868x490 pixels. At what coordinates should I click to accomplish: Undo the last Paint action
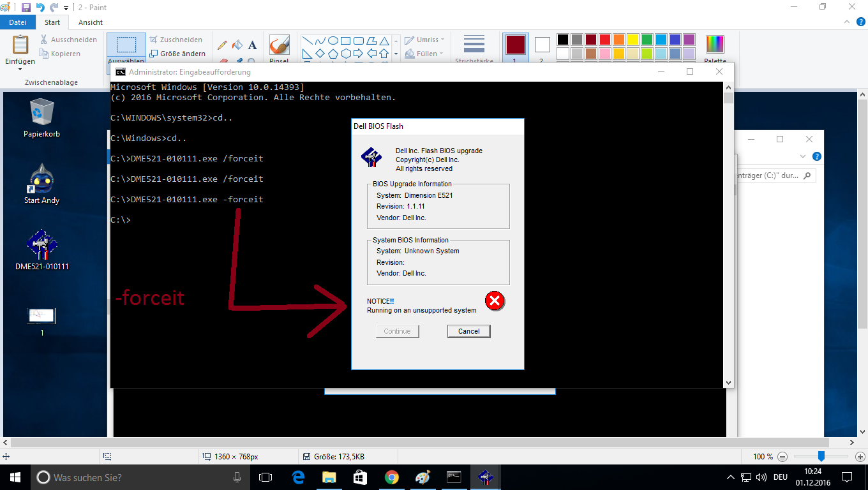click(x=40, y=8)
